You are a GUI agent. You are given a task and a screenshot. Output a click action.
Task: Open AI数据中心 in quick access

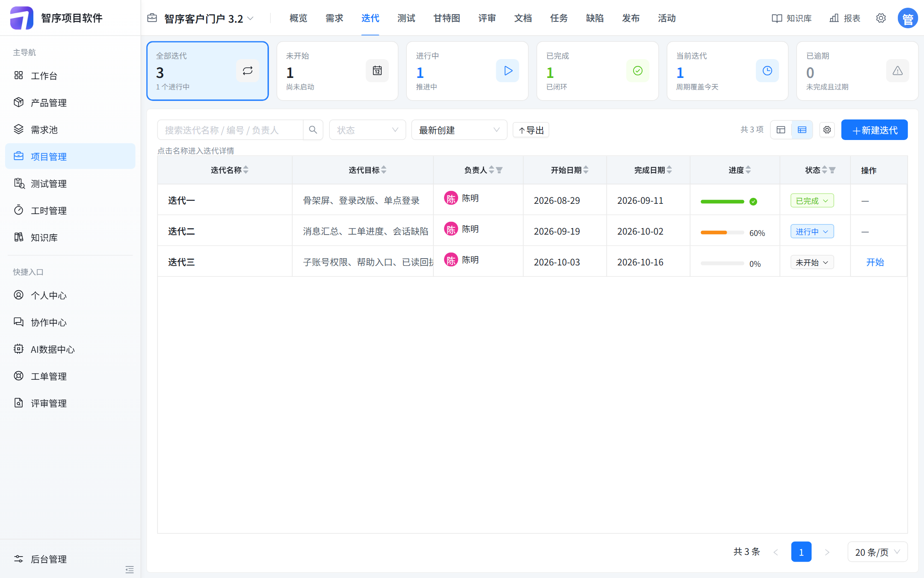pyautogui.click(x=70, y=349)
